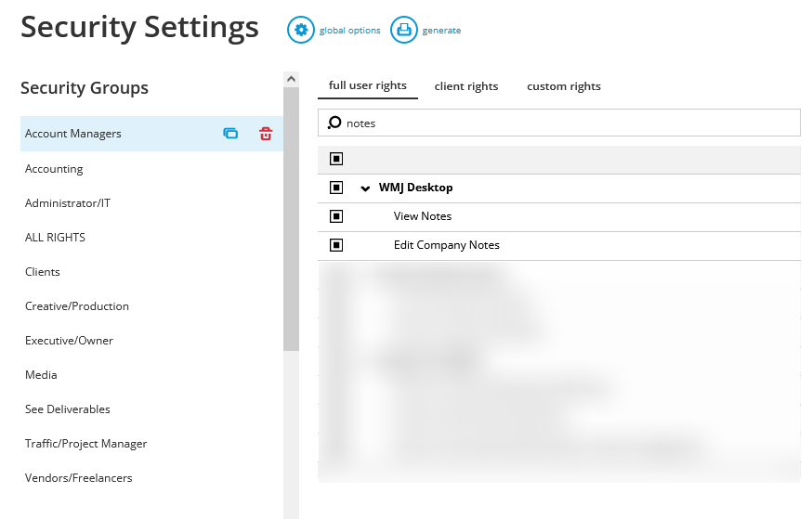Switch to custom rights tab
The height and width of the screenshot is (519, 812).
pyautogui.click(x=563, y=86)
